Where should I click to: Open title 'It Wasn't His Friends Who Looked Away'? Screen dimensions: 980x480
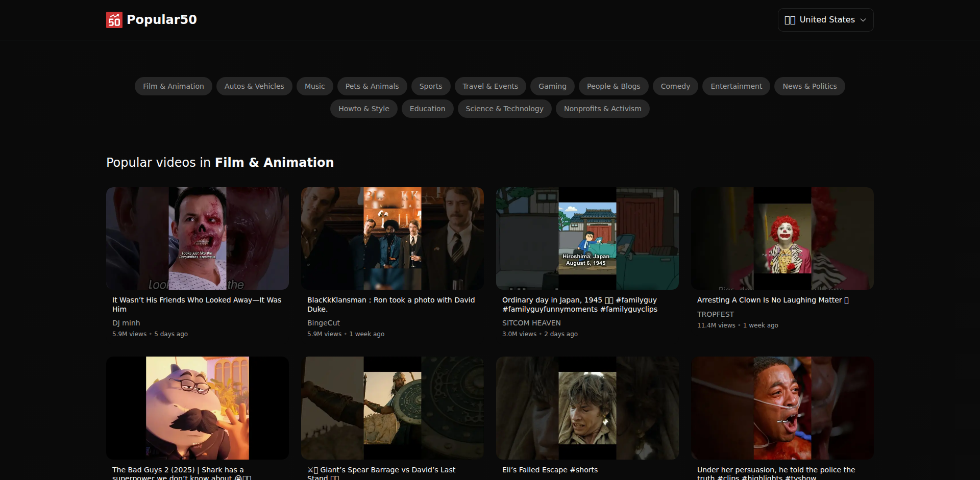[197, 305]
